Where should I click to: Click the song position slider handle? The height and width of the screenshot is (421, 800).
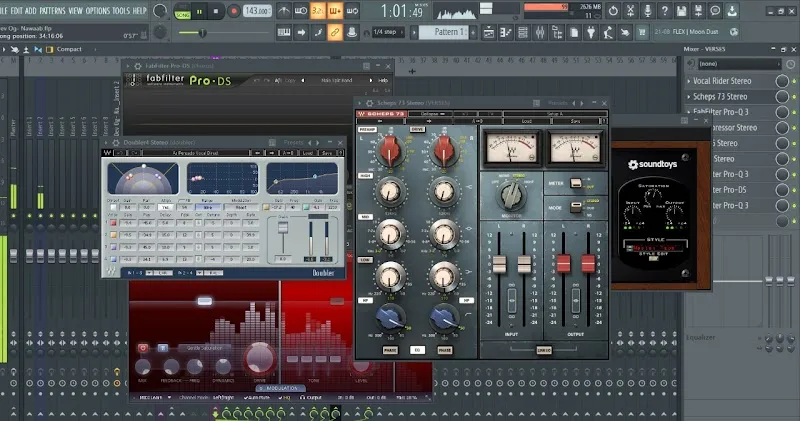(203, 33)
